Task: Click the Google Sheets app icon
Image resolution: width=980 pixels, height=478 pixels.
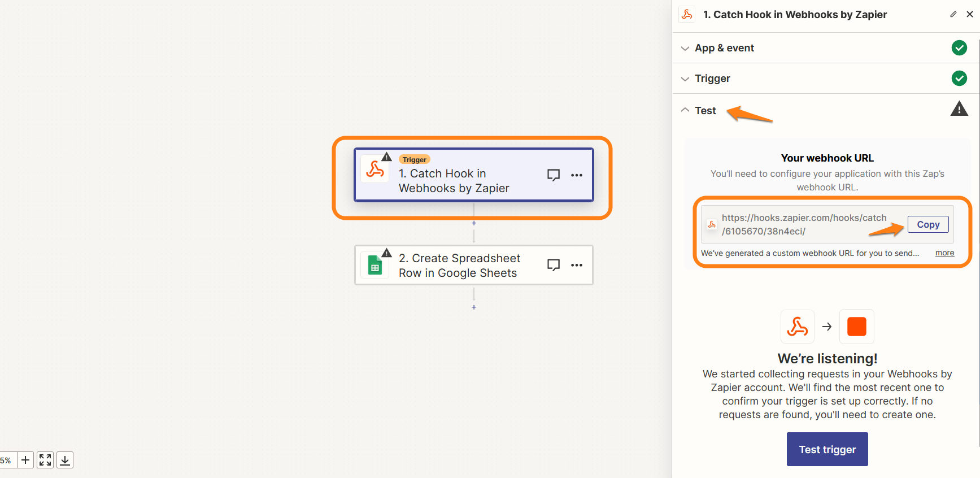Action: pos(374,266)
